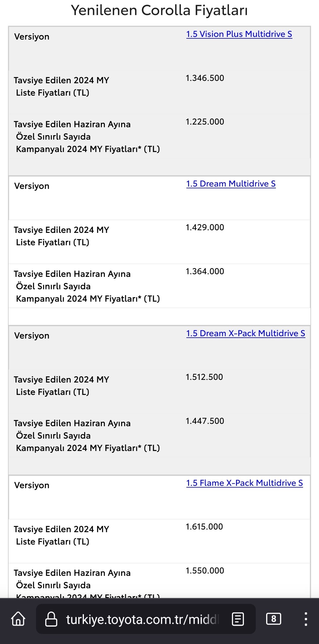Select campaign price 1.364.000
This screenshot has height=644, width=319.
205,272
